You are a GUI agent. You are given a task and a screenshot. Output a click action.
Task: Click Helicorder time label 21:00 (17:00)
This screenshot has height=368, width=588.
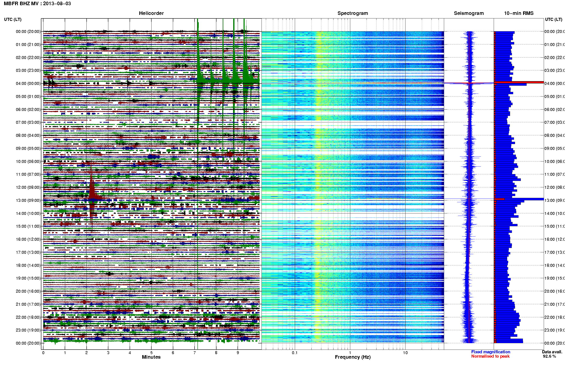tap(28, 304)
